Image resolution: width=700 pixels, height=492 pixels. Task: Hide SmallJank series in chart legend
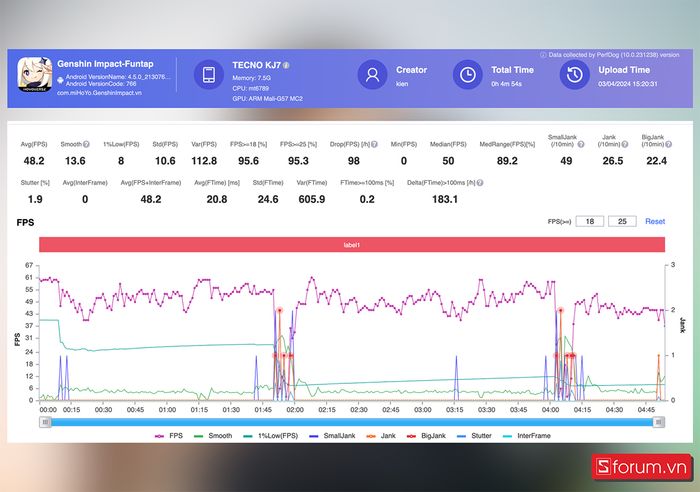pos(332,436)
